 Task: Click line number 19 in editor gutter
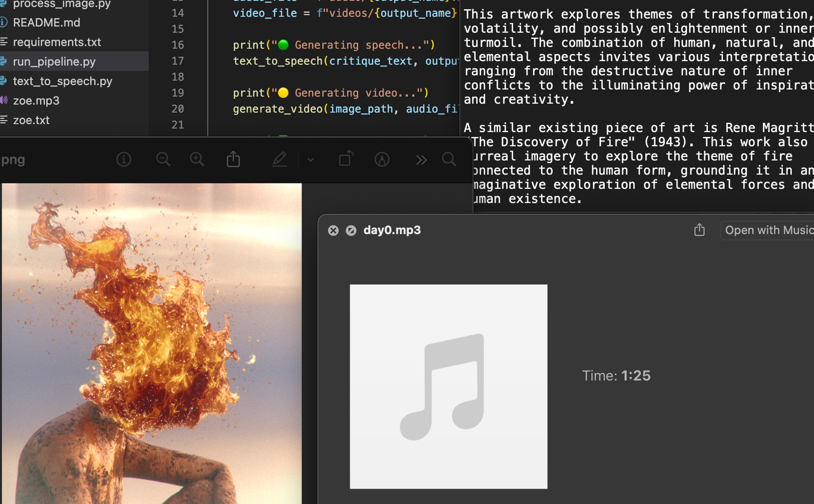pyautogui.click(x=178, y=93)
